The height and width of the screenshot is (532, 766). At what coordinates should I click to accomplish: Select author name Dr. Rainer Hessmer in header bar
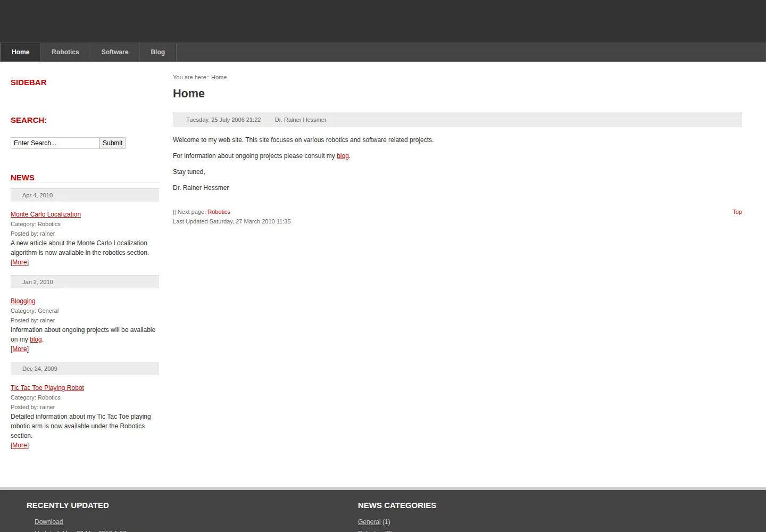pos(301,120)
